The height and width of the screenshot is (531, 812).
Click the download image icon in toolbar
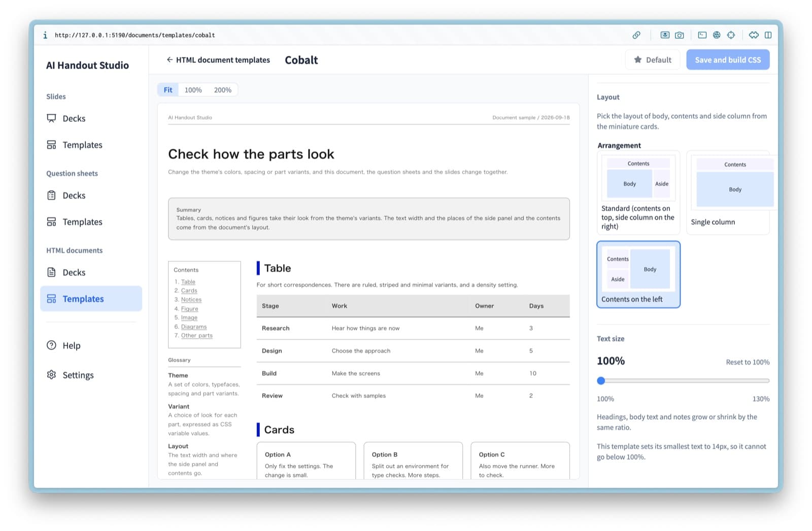[x=665, y=35]
